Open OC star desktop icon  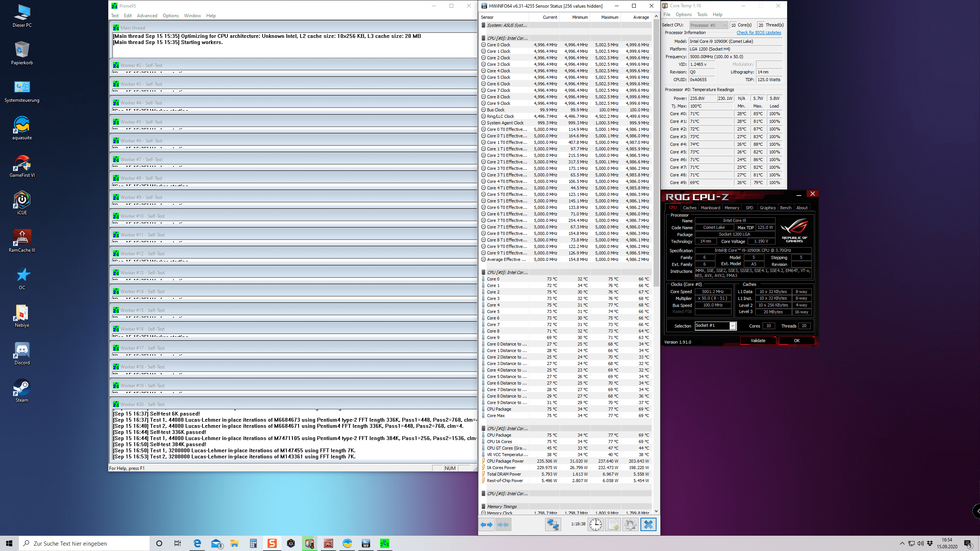pyautogui.click(x=22, y=278)
